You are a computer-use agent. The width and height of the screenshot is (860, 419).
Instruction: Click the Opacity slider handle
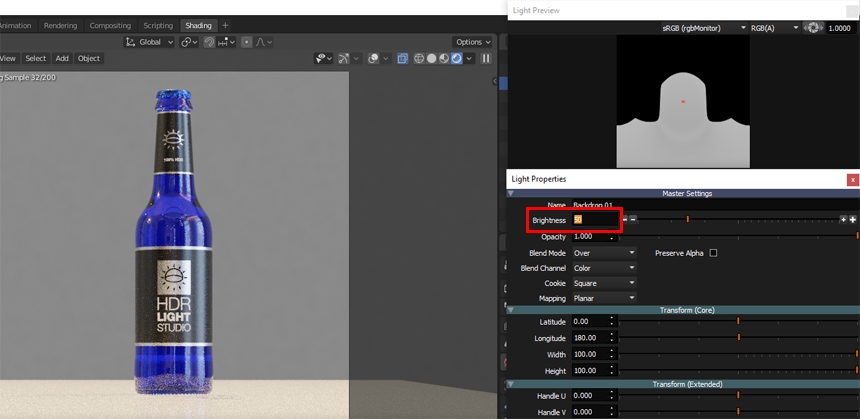coord(857,235)
